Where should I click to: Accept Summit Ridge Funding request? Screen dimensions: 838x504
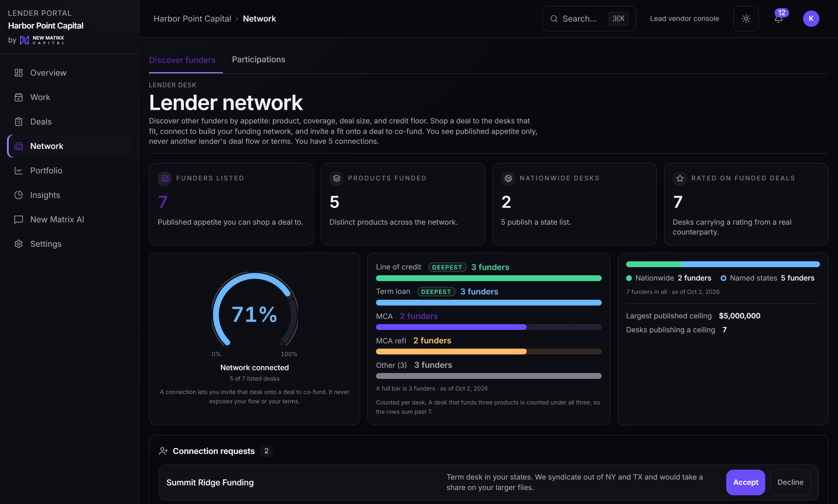745,482
